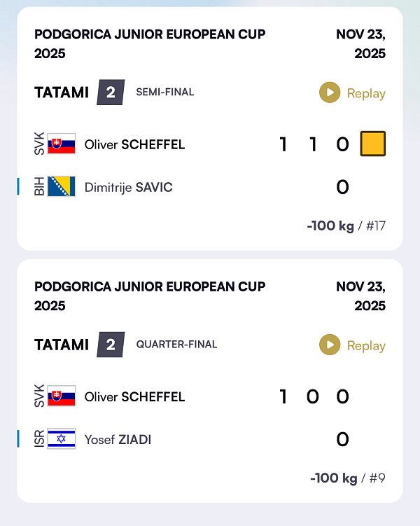Play the semi-final replay icon

coord(330,92)
